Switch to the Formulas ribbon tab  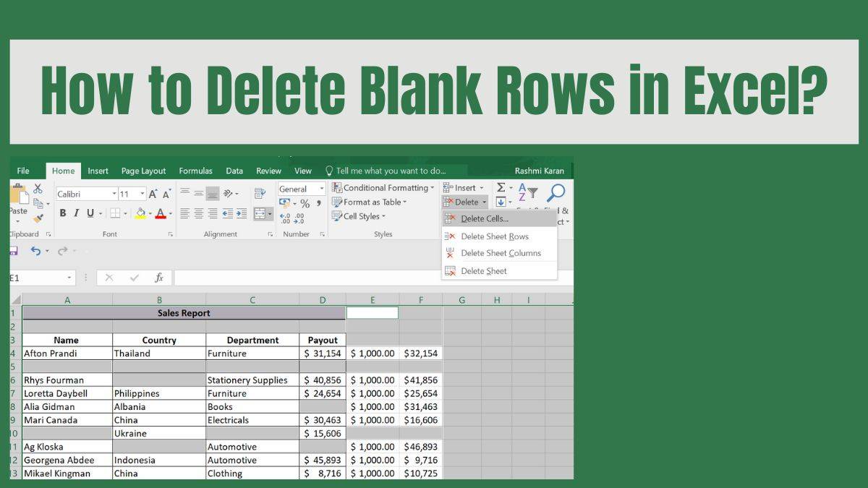click(x=195, y=171)
